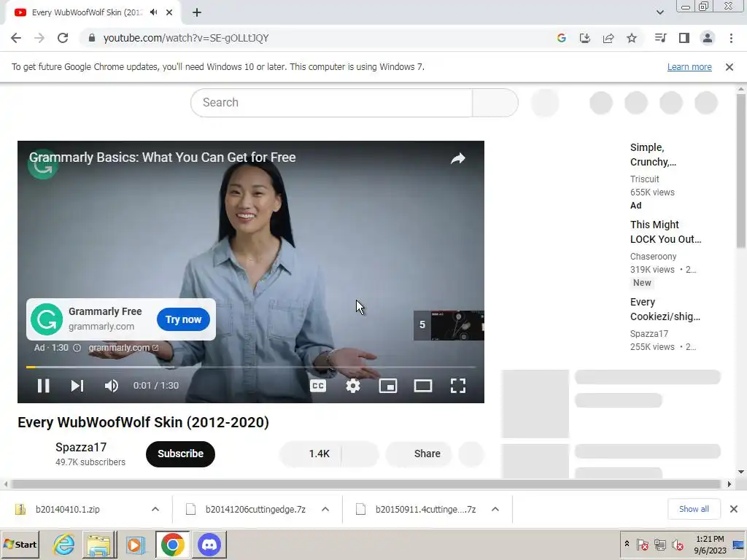Seek on the video progress bar
747x560 pixels.
(x=251, y=367)
